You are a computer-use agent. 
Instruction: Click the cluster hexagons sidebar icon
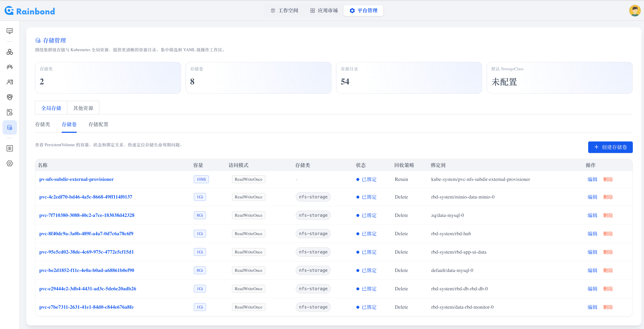10,52
